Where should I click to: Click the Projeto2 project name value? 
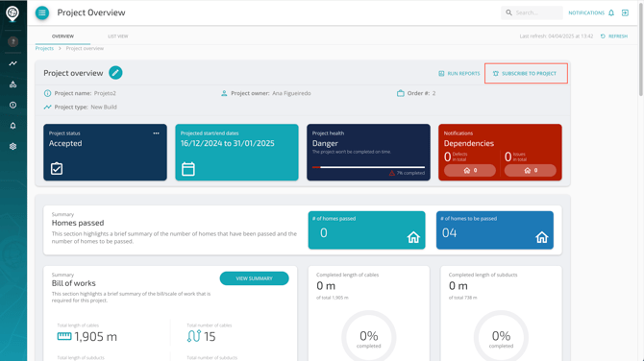[105, 93]
